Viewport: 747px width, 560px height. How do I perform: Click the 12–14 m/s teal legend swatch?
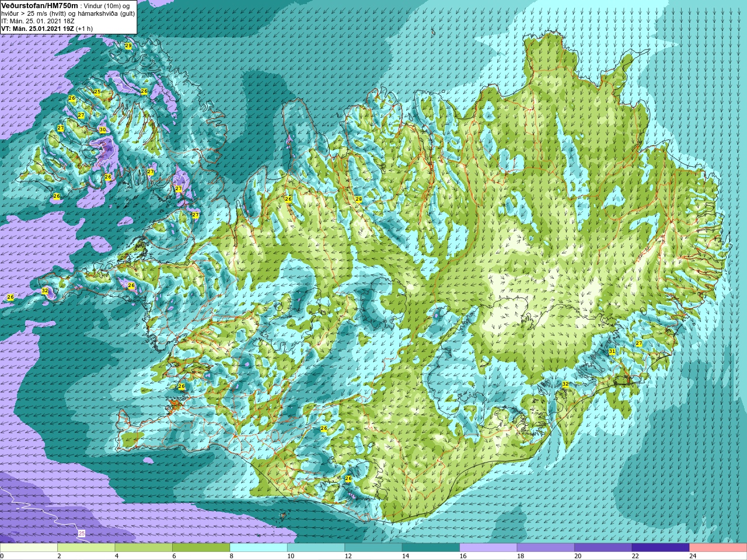373,548
